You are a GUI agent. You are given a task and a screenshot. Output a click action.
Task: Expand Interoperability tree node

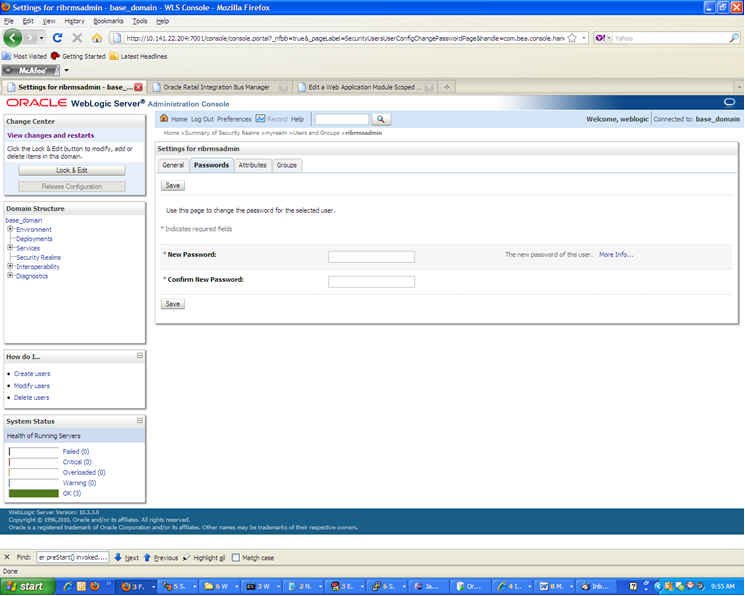coord(10,266)
